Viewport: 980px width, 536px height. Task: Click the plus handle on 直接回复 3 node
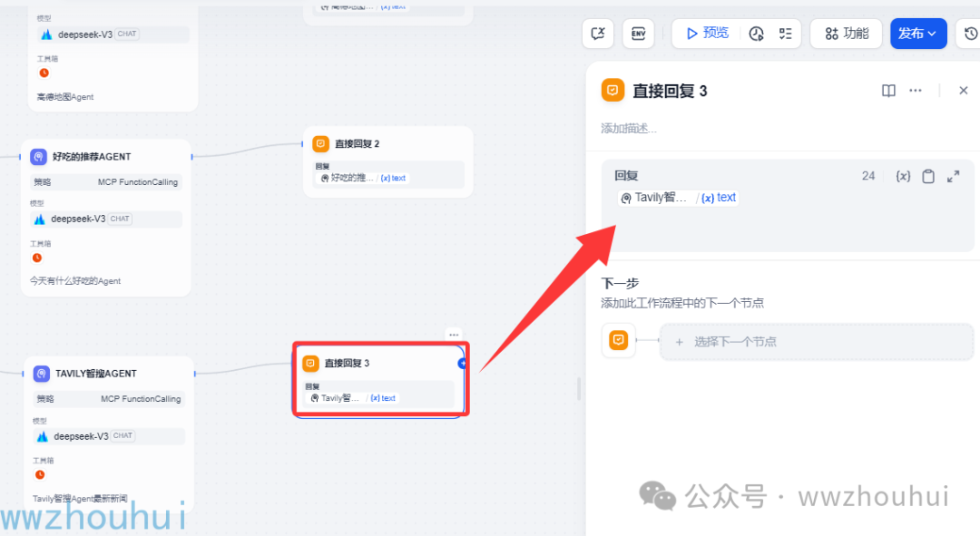pyautogui.click(x=463, y=364)
